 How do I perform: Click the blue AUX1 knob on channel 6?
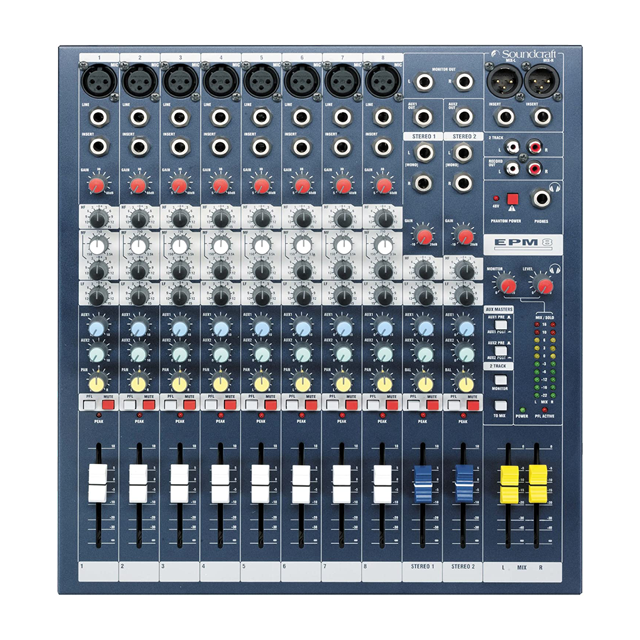[x=302, y=328]
